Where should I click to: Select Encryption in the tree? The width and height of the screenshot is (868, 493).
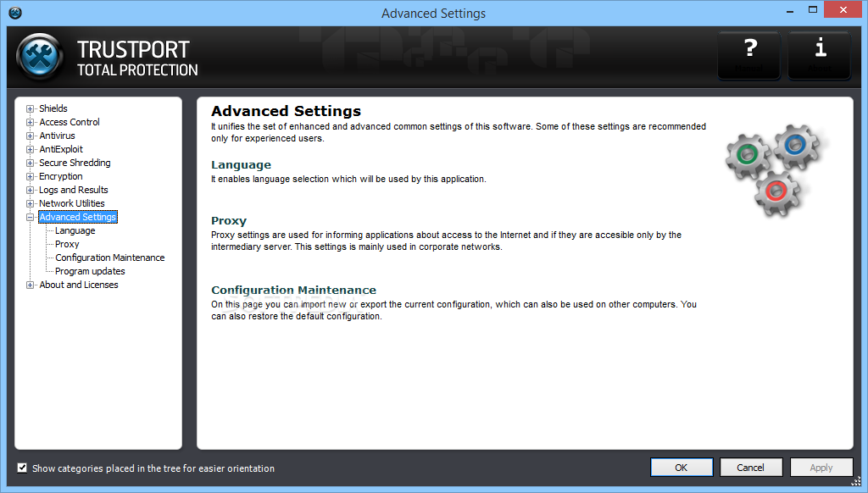click(x=61, y=176)
